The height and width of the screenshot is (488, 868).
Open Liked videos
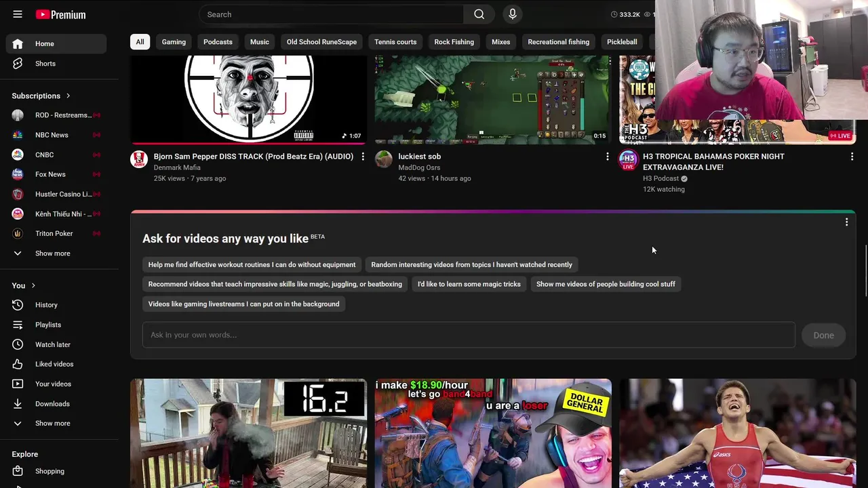click(56, 364)
